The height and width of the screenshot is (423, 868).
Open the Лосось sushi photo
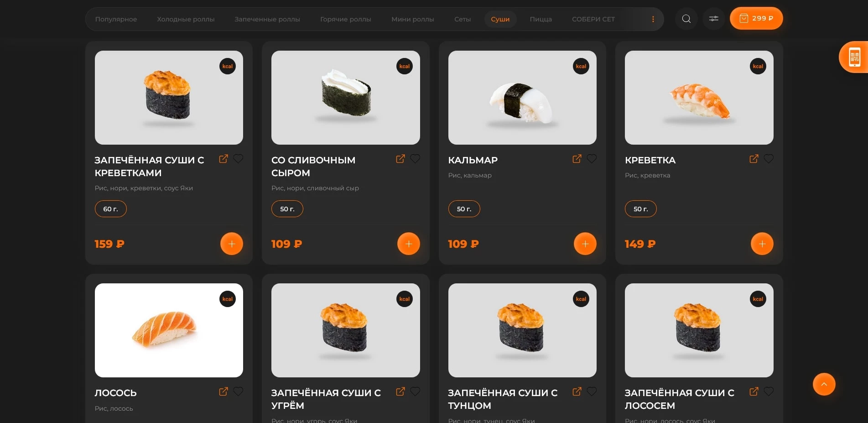point(169,330)
